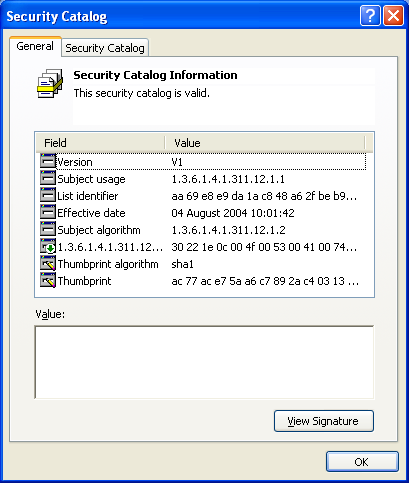The image size is (409, 483).
Task: Select the sha1 thumbprint algorithm value
Action: tap(182, 264)
